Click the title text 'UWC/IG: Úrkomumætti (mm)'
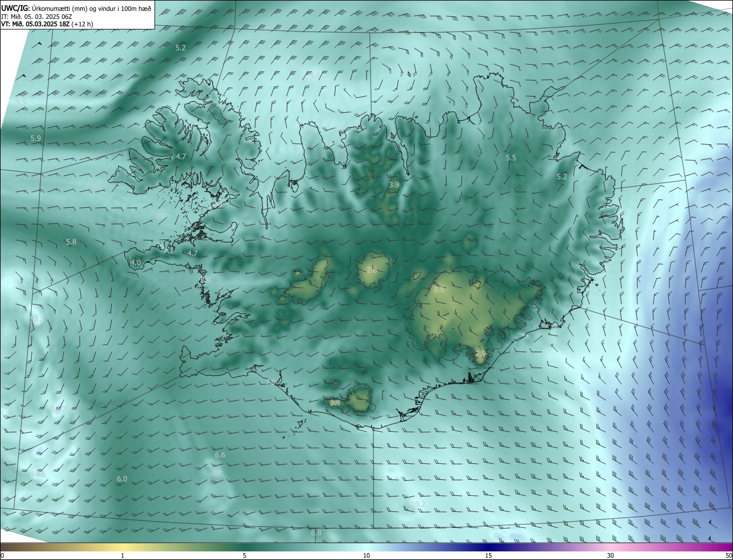The width and height of the screenshot is (733, 560). tap(45, 8)
